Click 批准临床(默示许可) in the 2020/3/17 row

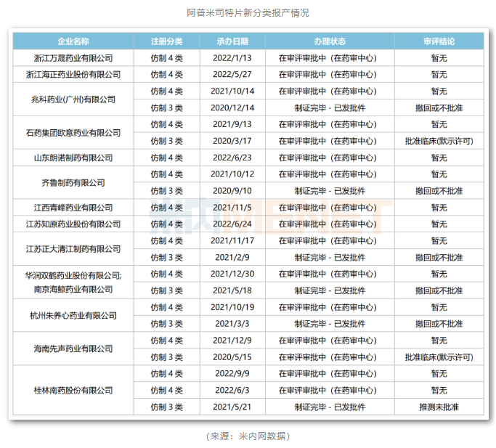point(439,141)
